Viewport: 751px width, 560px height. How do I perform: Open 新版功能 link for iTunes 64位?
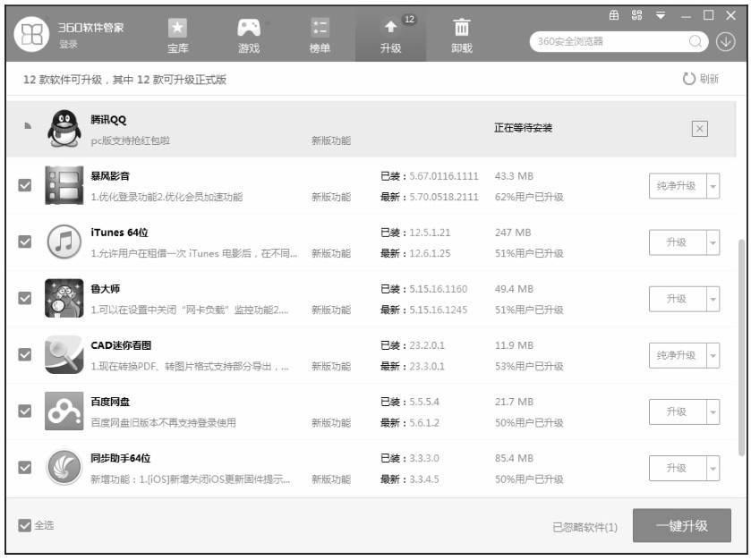pos(331,254)
